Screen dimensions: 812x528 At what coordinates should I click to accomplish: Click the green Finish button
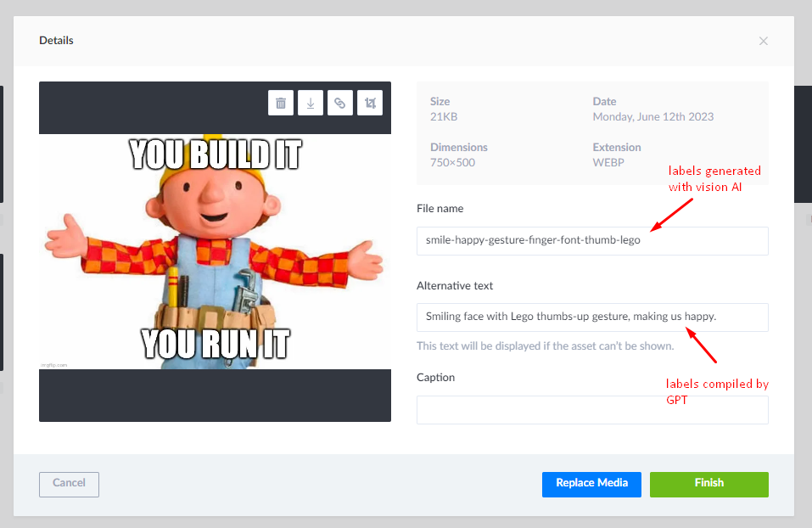point(709,484)
